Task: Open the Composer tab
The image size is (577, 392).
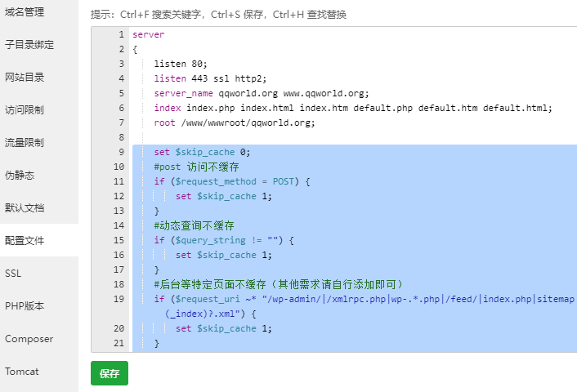Action: (x=29, y=339)
